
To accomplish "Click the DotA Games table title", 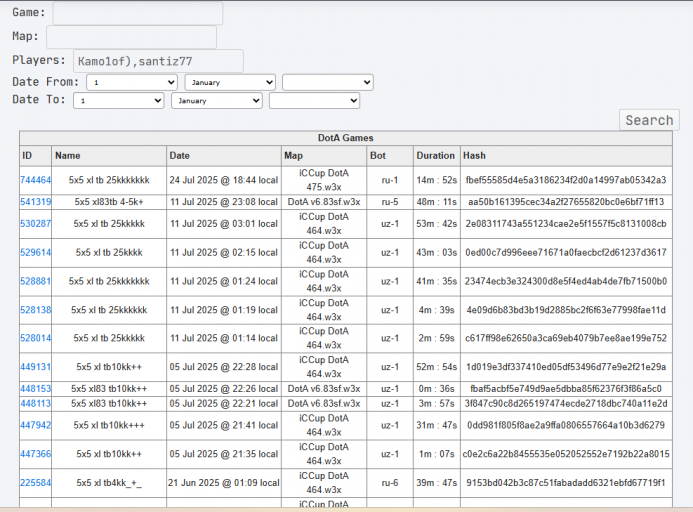I will pyautogui.click(x=346, y=138).
